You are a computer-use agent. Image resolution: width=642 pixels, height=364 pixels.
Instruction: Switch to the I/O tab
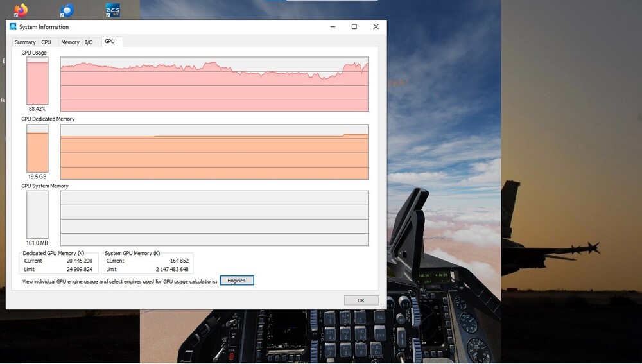[89, 42]
